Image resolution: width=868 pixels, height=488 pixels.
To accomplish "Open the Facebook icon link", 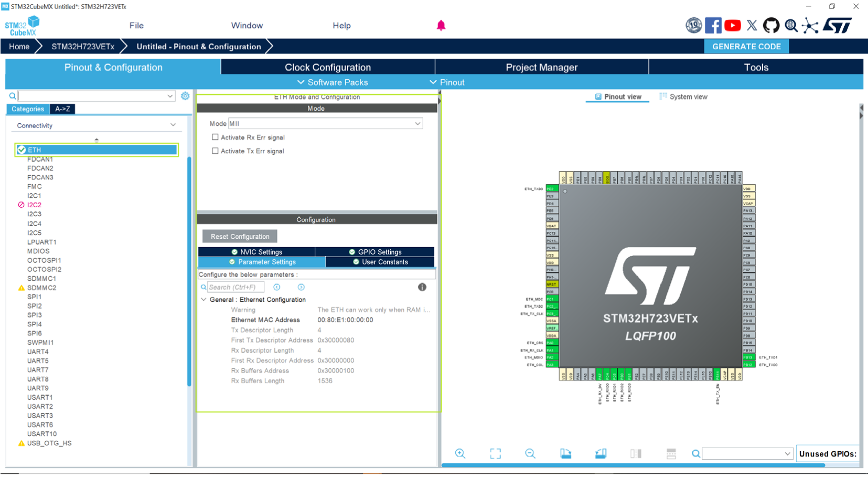I will coord(713,25).
